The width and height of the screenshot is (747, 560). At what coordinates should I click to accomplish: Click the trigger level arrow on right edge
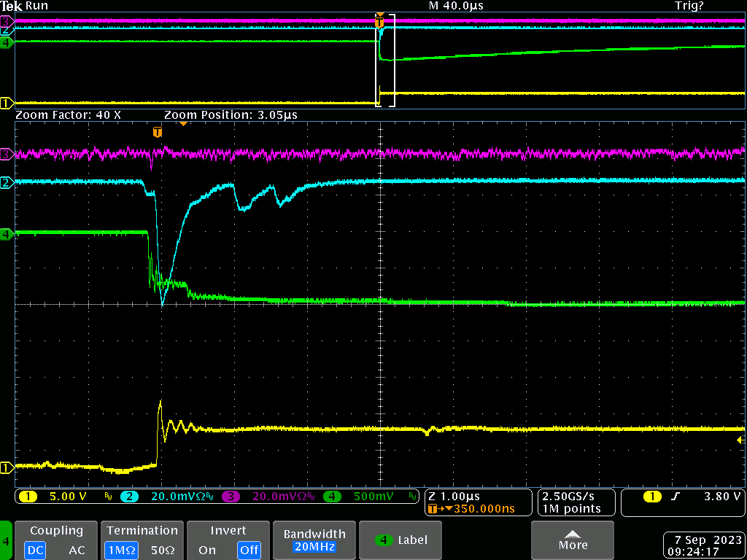click(740, 440)
